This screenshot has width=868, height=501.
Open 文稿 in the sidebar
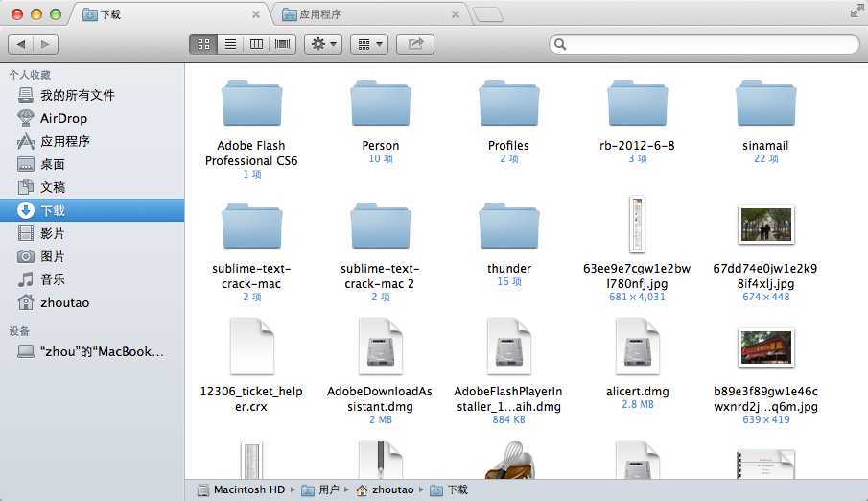(x=92, y=187)
